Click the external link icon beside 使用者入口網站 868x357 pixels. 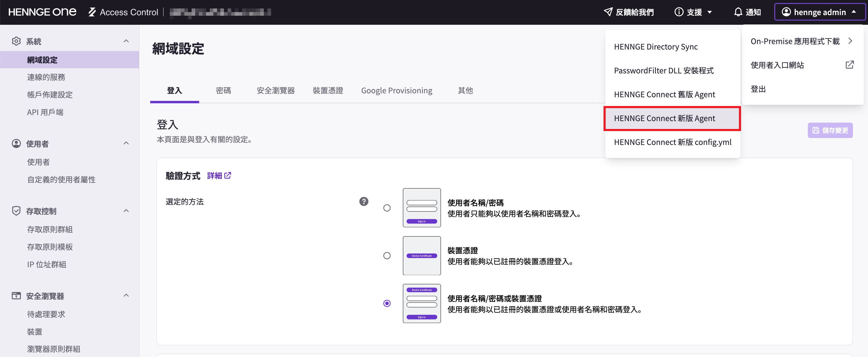(850, 65)
